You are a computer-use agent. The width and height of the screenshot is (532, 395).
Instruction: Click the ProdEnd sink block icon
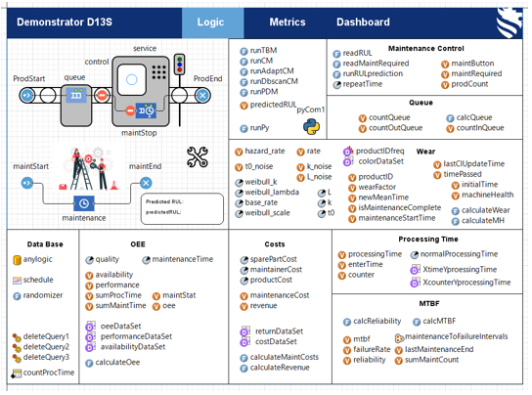click(202, 96)
